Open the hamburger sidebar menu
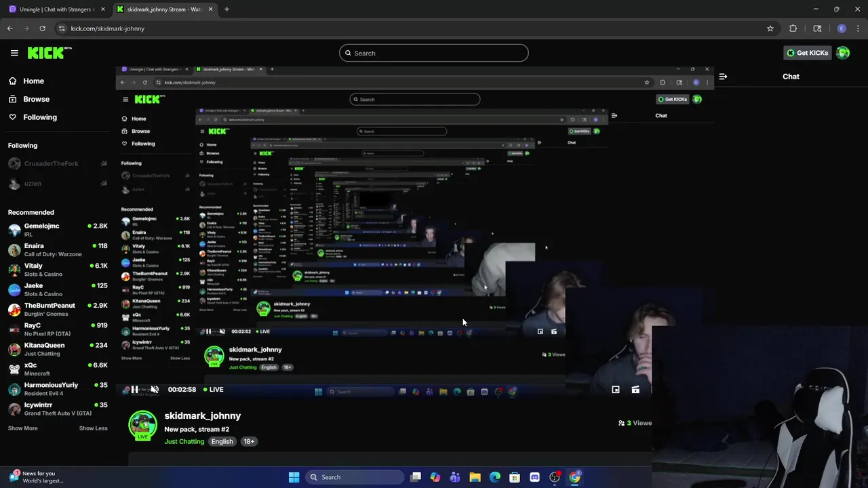The image size is (868, 488). (x=14, y=53)
